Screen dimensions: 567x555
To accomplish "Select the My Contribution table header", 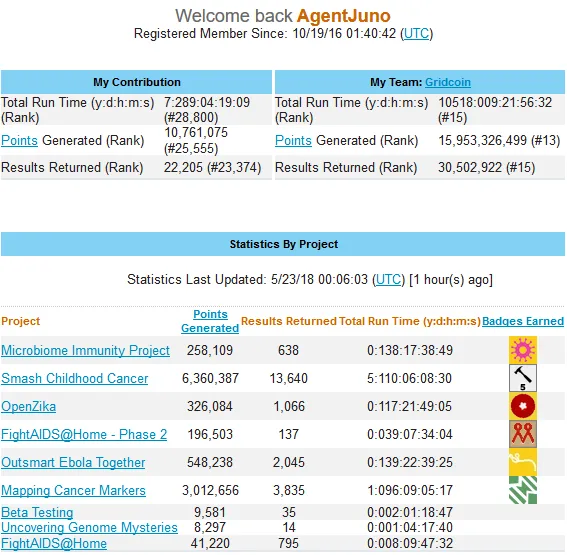I will [136, 82].
